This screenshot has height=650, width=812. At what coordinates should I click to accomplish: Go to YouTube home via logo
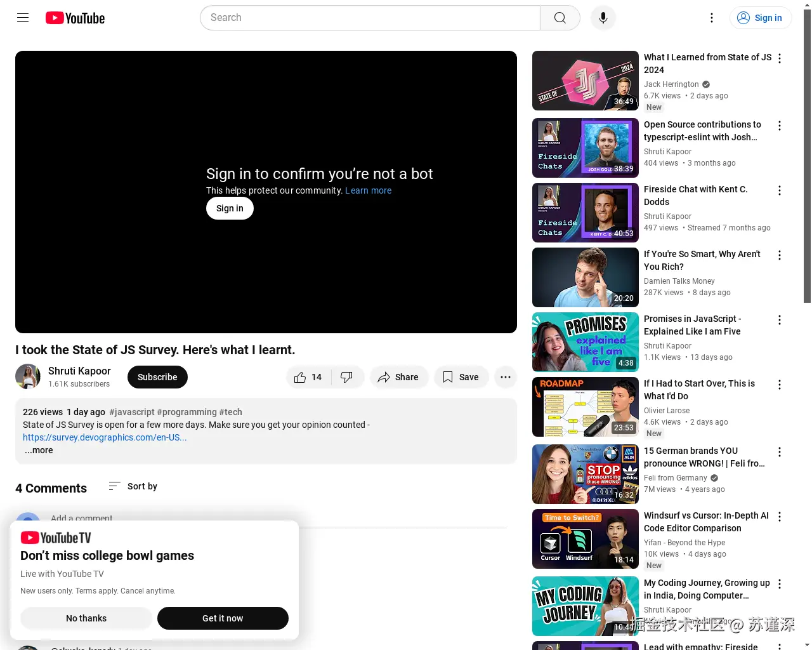point(75,18)
